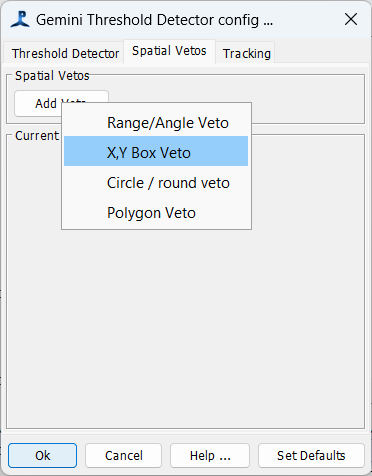Open the Tracking tab
The image size is (372, 476).
click(246, 53)
